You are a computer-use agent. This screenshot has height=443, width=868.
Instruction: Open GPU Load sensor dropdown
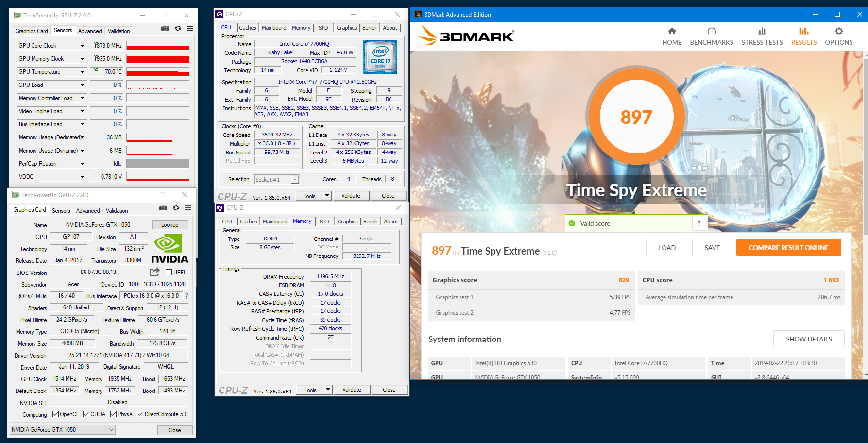[82, 85]
